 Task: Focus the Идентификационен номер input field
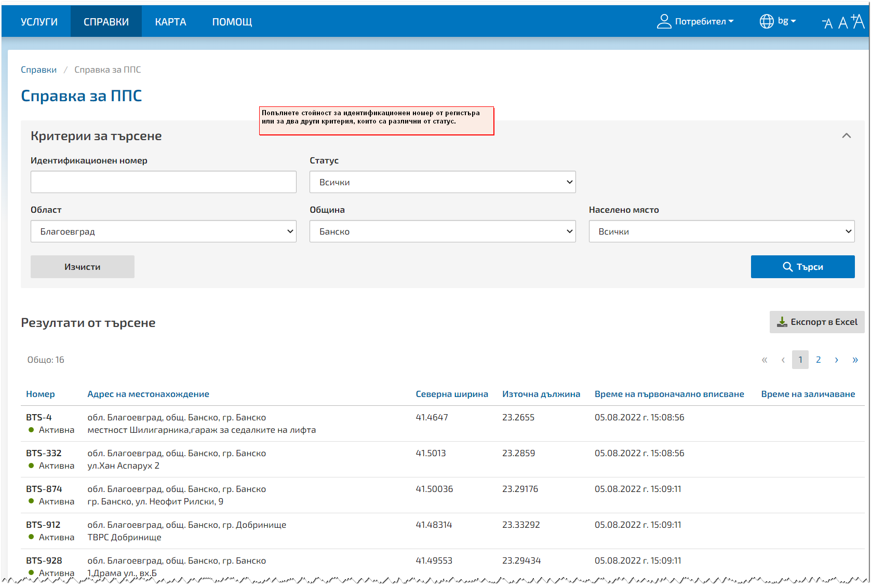(164, 182)
